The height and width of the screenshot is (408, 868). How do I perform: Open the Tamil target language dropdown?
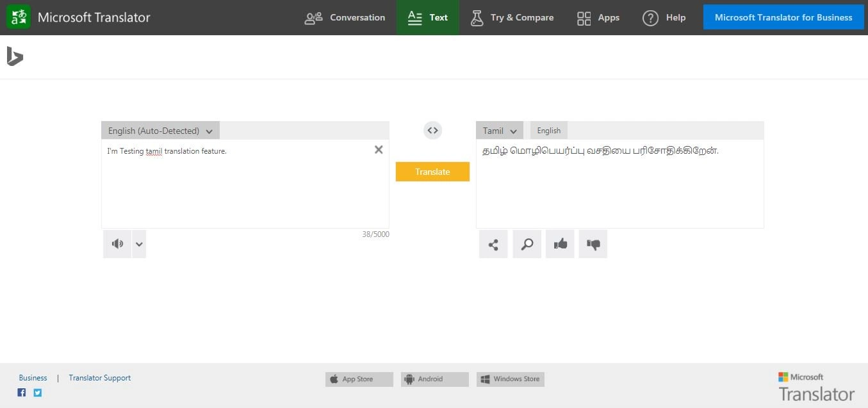tap(499, 130)
